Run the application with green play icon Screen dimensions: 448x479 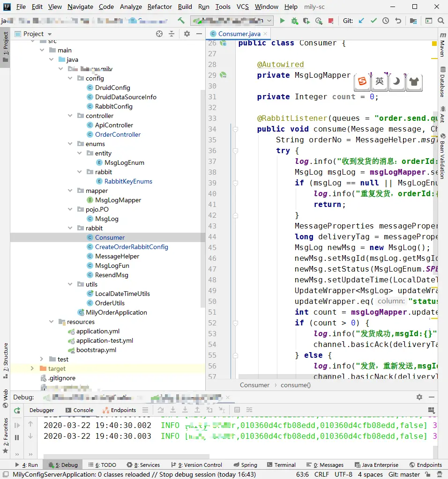(x=282, y=21)
